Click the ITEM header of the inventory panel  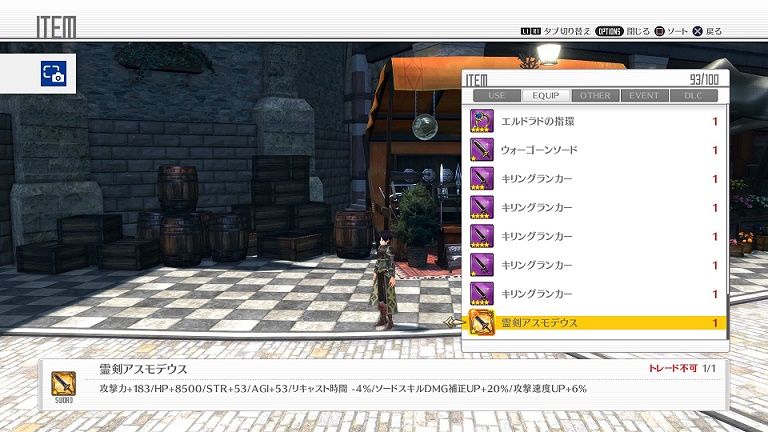(477, 80)
